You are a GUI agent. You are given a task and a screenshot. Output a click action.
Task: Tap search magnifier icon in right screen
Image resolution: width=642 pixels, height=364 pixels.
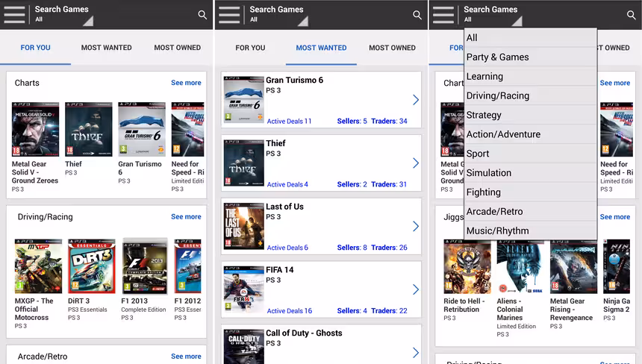pyautogui.click(x=631, y=15)
